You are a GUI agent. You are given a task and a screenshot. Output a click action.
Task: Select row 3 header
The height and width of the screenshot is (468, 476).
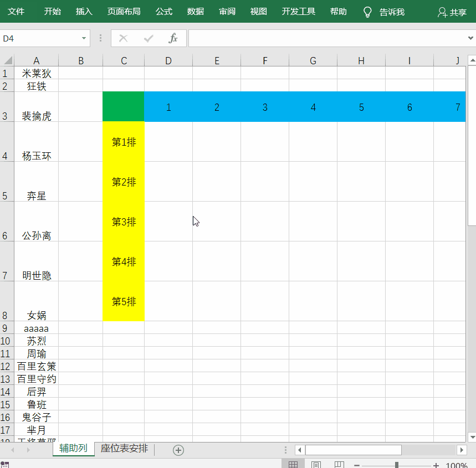point(7,107)
